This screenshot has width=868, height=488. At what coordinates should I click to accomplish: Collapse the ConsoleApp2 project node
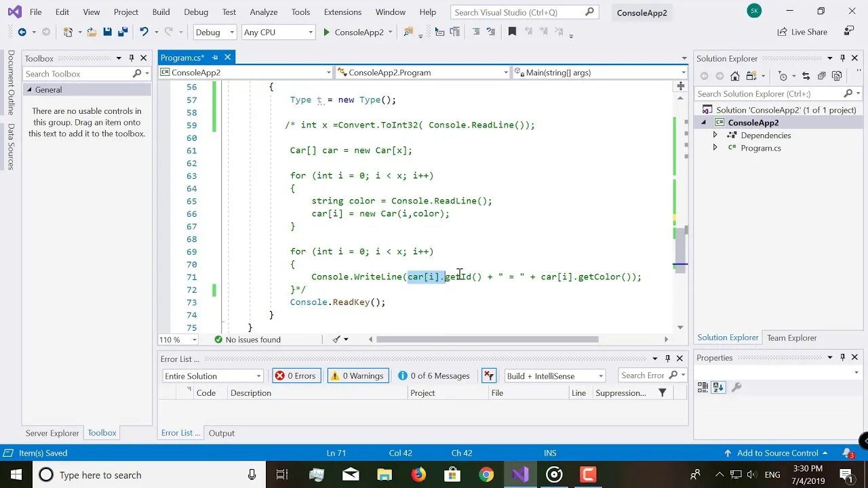click(704, 123)
